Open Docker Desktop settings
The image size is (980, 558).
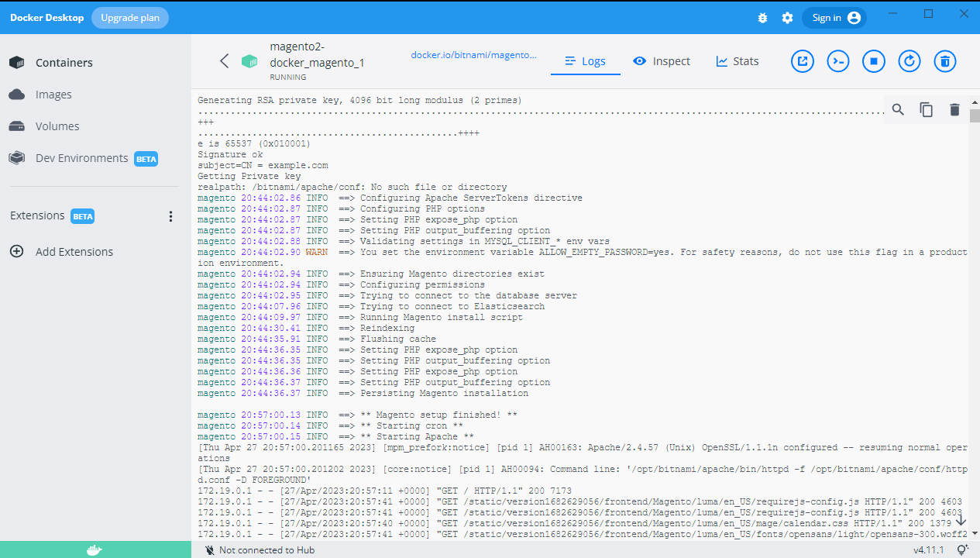(x=787, y=17)
